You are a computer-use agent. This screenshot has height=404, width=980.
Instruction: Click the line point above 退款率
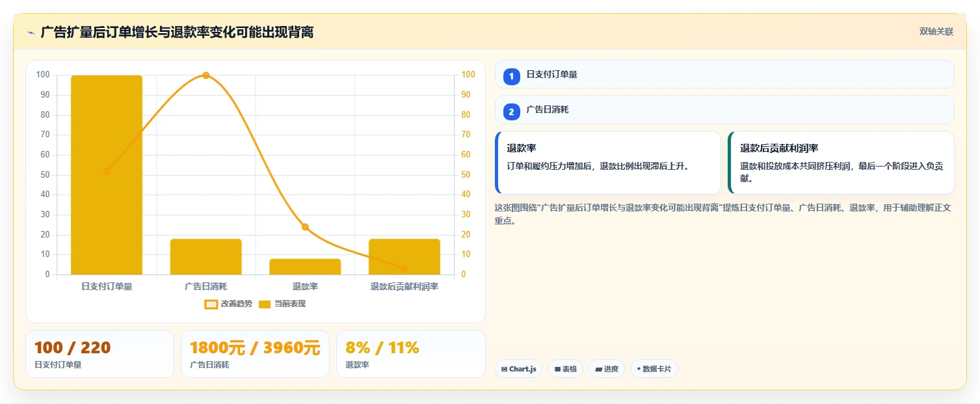coord(305,227)
